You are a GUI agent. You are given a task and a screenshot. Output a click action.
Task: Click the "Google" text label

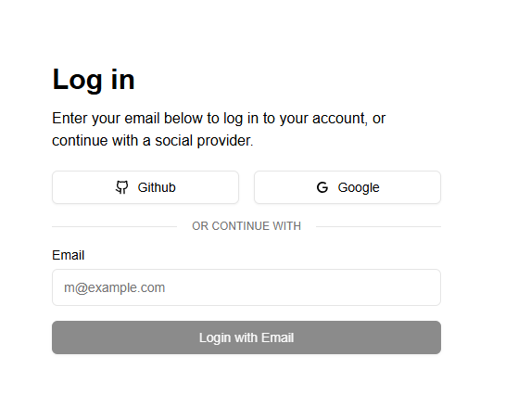click(x=359, y=187)
